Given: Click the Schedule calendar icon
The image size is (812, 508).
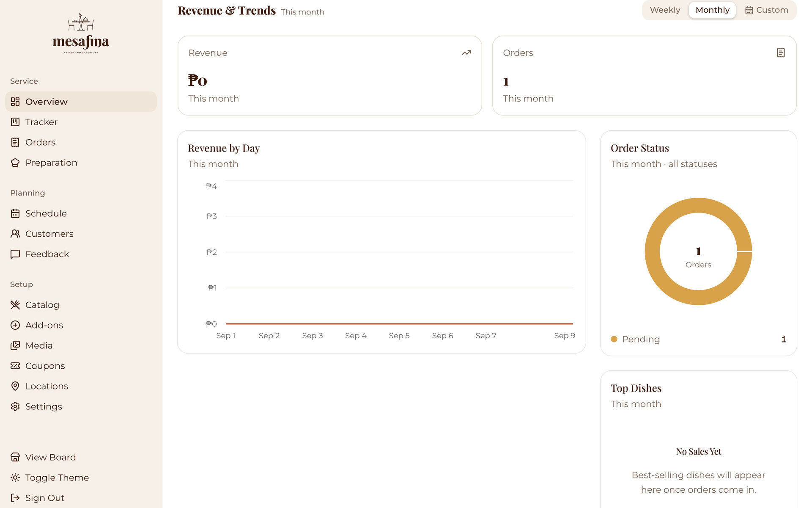Looking at the screenshot, I should 15,213.
